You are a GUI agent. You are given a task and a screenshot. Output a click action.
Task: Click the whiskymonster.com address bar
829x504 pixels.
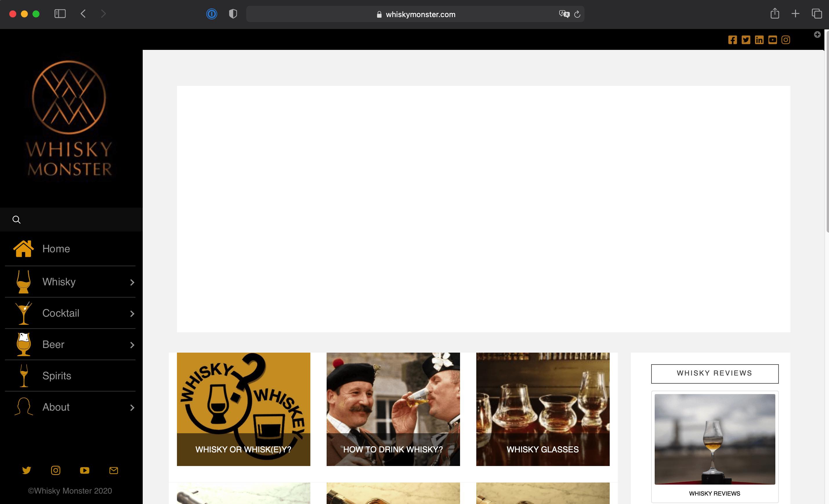[x=415, y=14]
